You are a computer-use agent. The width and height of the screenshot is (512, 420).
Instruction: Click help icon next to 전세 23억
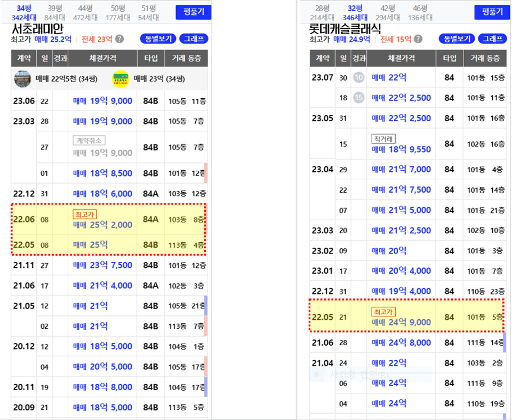[120, 39]
